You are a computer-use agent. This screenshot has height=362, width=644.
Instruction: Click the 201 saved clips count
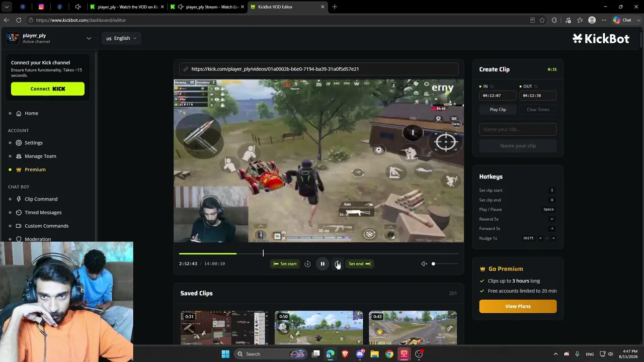pos(453,293)
